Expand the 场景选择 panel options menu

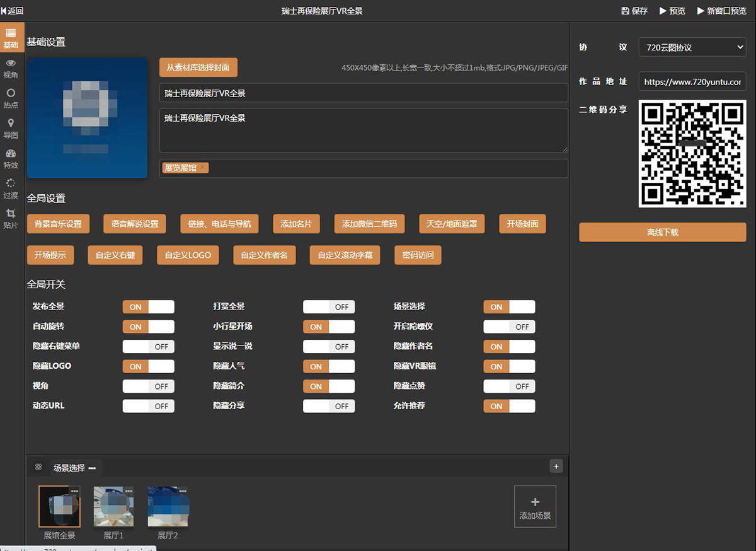point(92,468)
